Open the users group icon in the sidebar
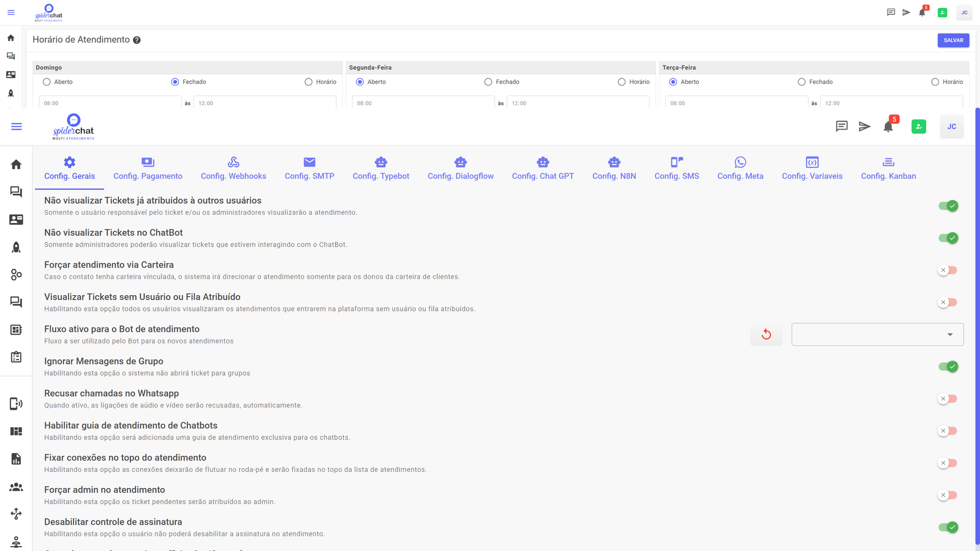This screenshot has height=551, width=980. click(17, 487)
